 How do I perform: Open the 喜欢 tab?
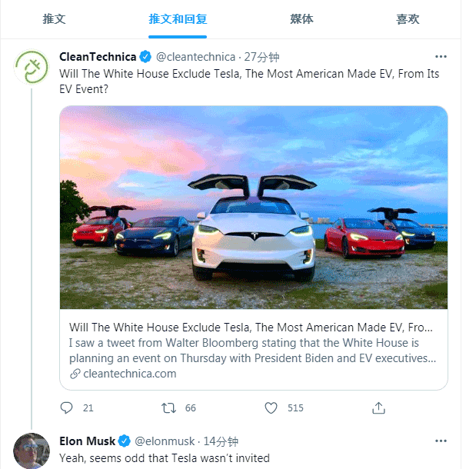point(408,19)
